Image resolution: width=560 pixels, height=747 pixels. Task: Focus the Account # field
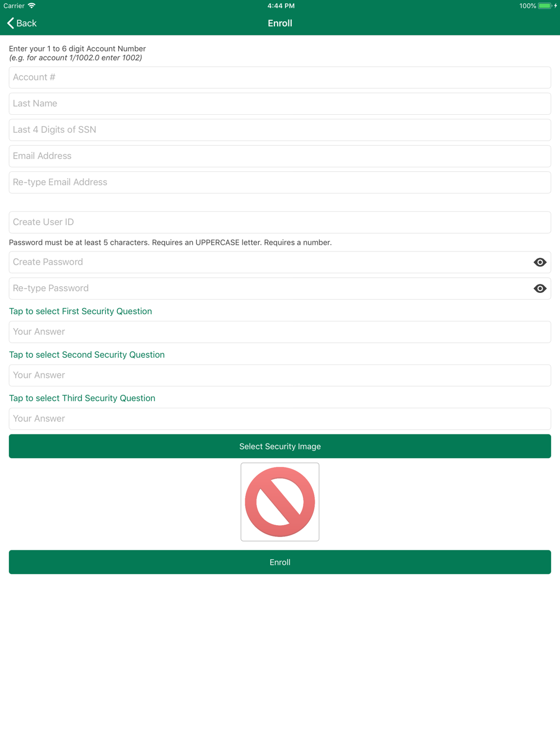tap(280, 77)
